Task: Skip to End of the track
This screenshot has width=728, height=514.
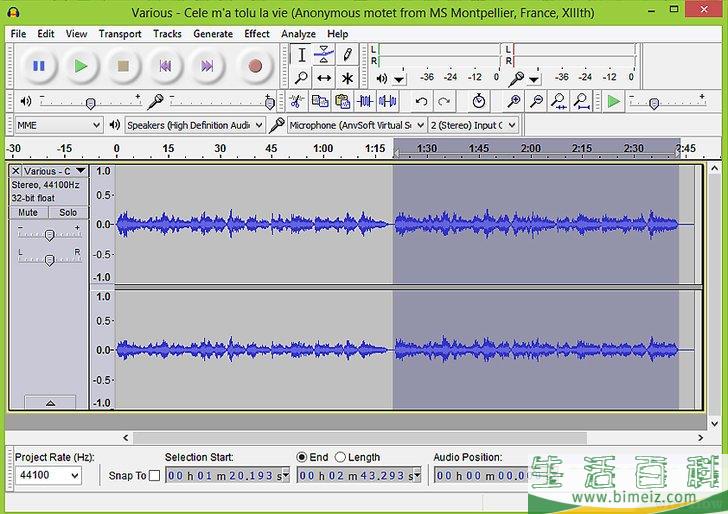Action: point(207,66)
